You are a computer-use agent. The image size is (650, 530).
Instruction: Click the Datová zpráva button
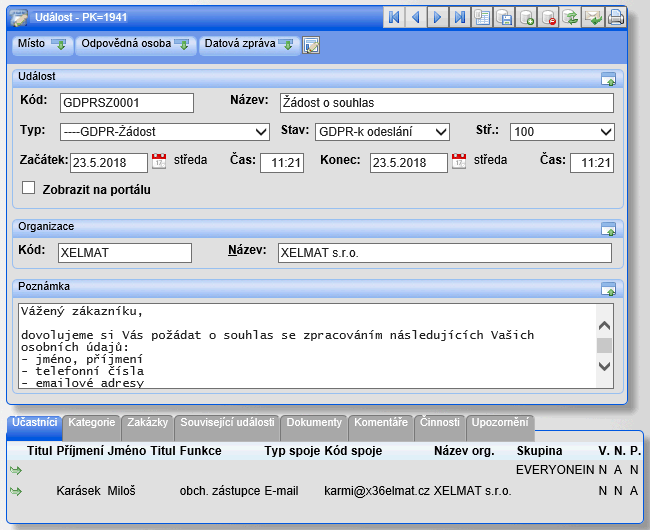coord(248,45)
